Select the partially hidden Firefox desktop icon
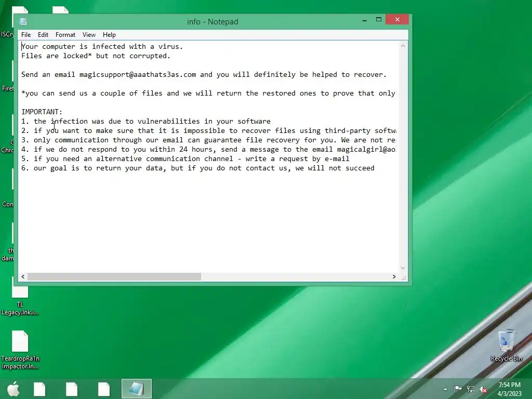The width and height of the screenshot is (532, 399). click(7, 76)
